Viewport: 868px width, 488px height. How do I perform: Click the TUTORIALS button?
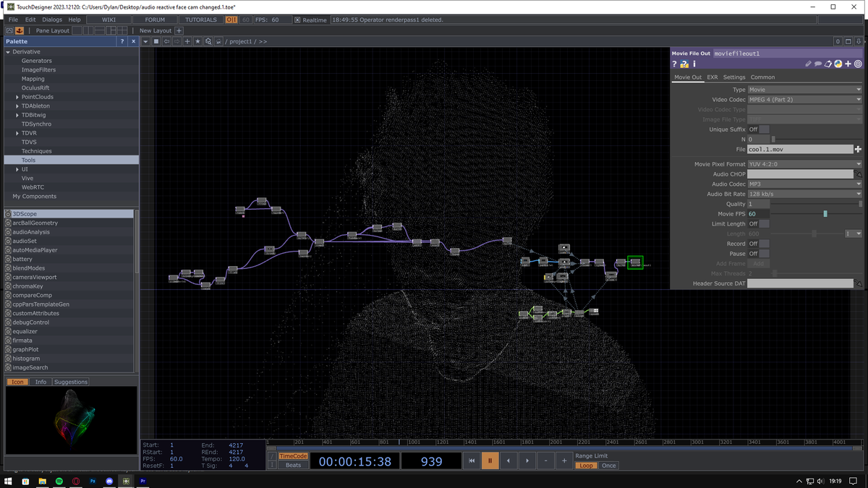(x=200, y=20)
